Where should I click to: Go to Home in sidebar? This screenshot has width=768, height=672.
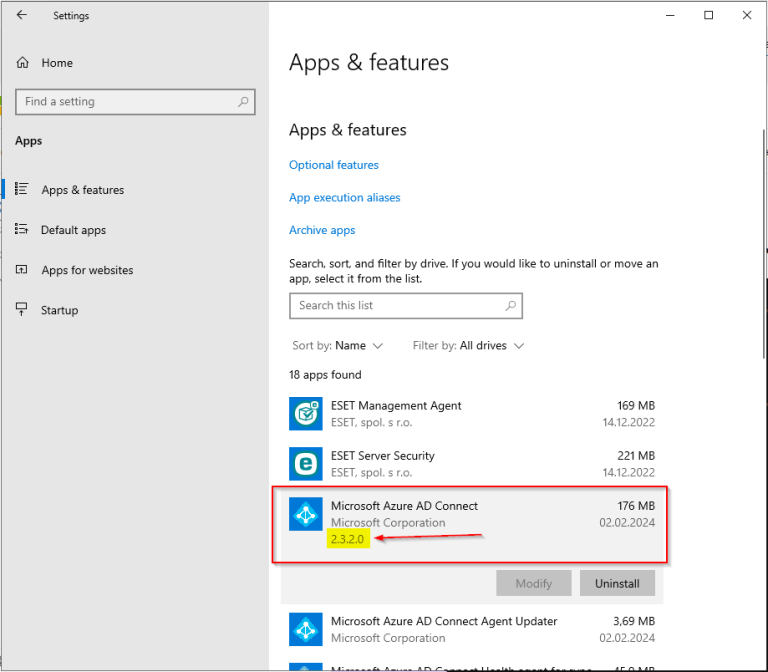tap(57, 63)
